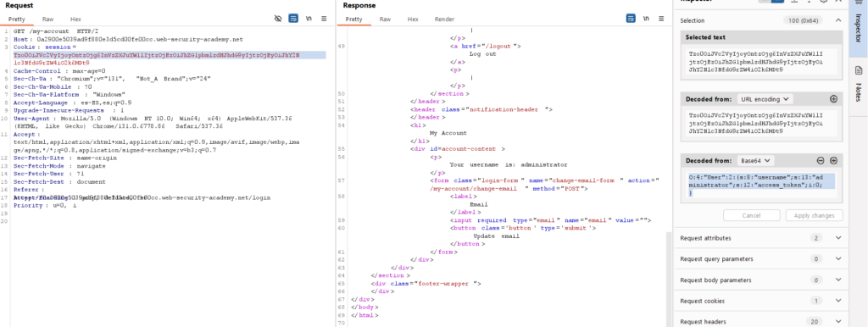Collapse the Selection section chevron
The height and width of the screenshot is (327, 868).
click(x=838, y=20)
